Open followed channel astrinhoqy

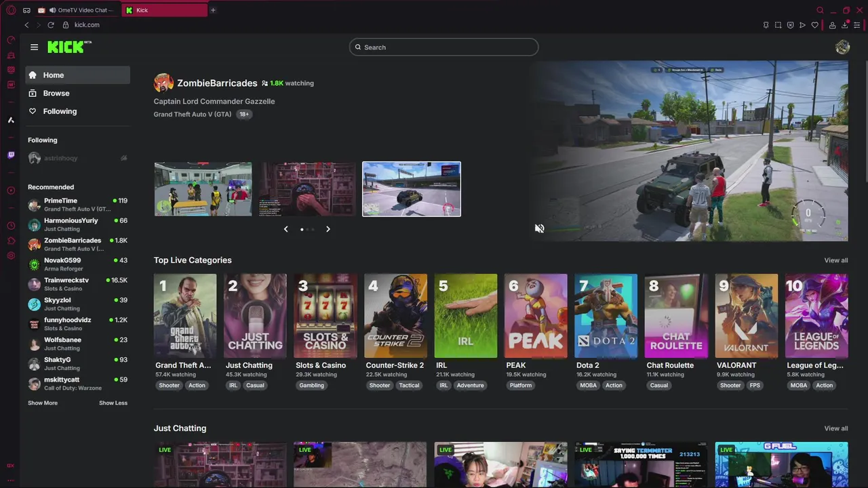[77, 158]
